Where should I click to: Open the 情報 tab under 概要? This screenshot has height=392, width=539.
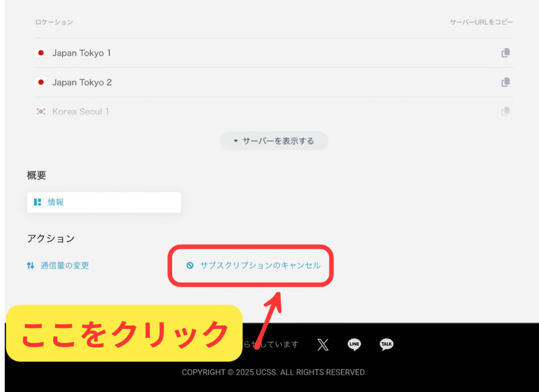click(x=56, y=202)
